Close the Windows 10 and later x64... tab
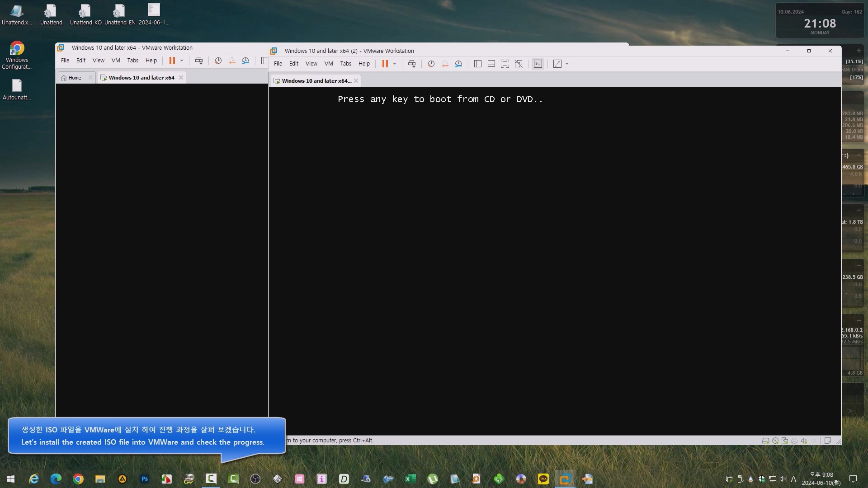Screen dimensions: 868x488 click(x=356, y=81)
